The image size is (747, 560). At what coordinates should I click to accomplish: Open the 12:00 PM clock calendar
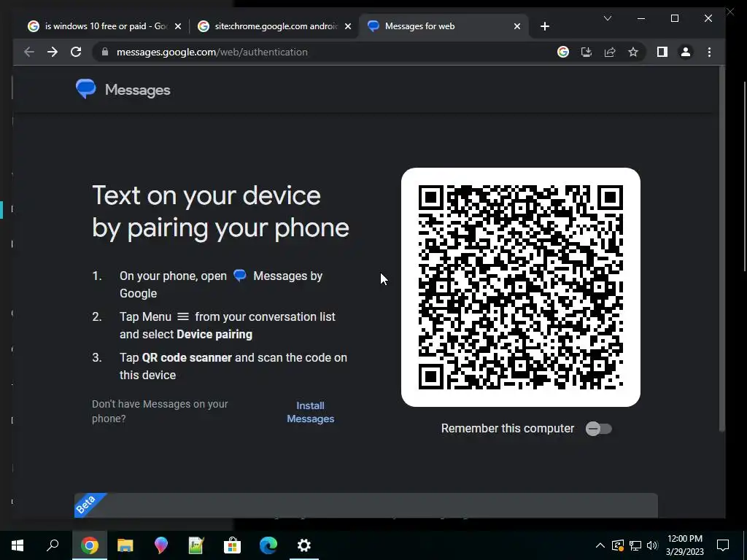[684, 545]
